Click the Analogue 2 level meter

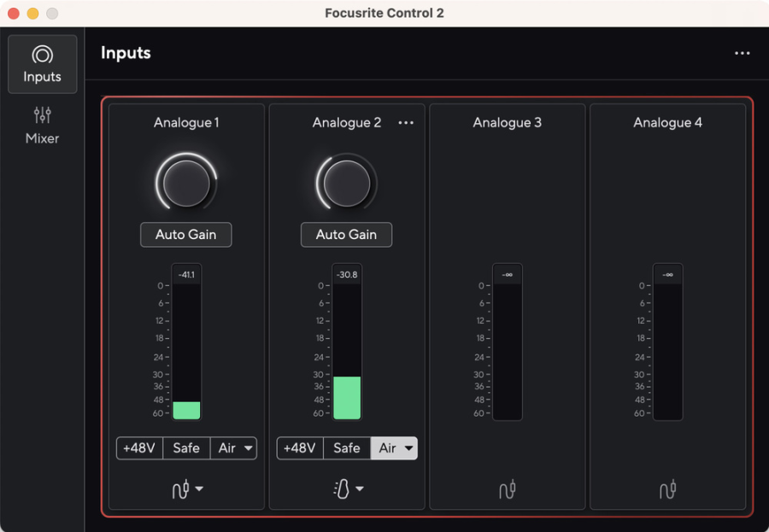[347, 342]
